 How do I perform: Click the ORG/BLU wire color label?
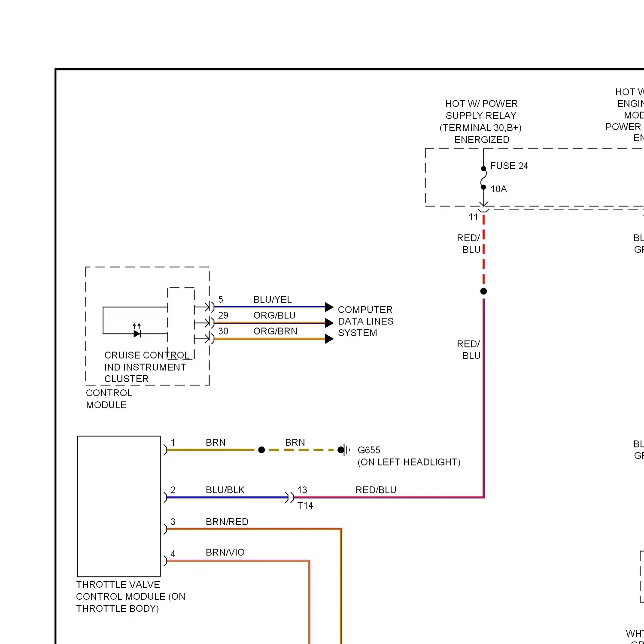(x=274, y=315)
